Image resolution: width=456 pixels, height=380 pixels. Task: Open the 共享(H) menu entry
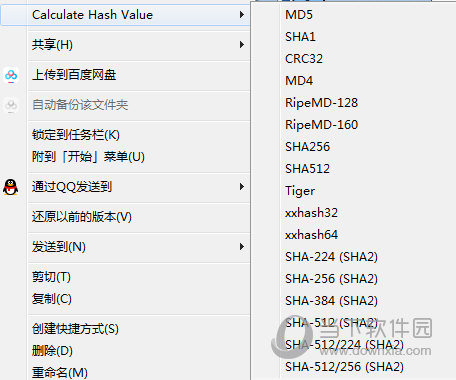[125, 45]
